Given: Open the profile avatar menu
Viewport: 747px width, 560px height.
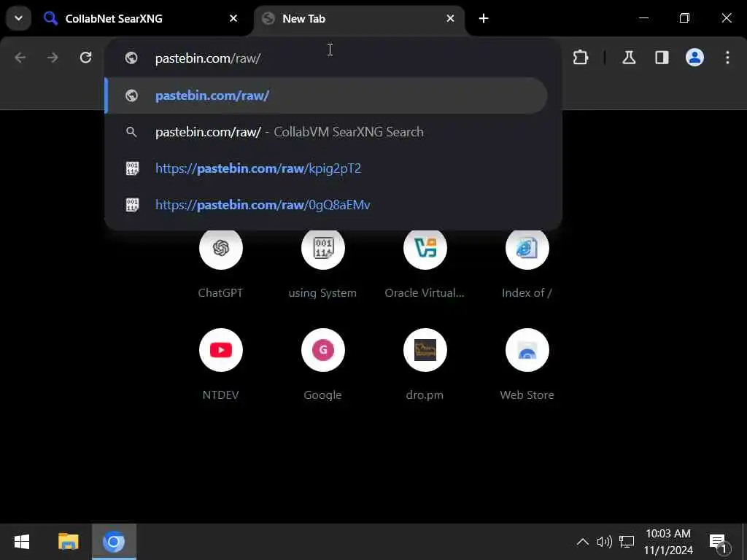Looking at the screenshot, I should (x=694, y=58).
